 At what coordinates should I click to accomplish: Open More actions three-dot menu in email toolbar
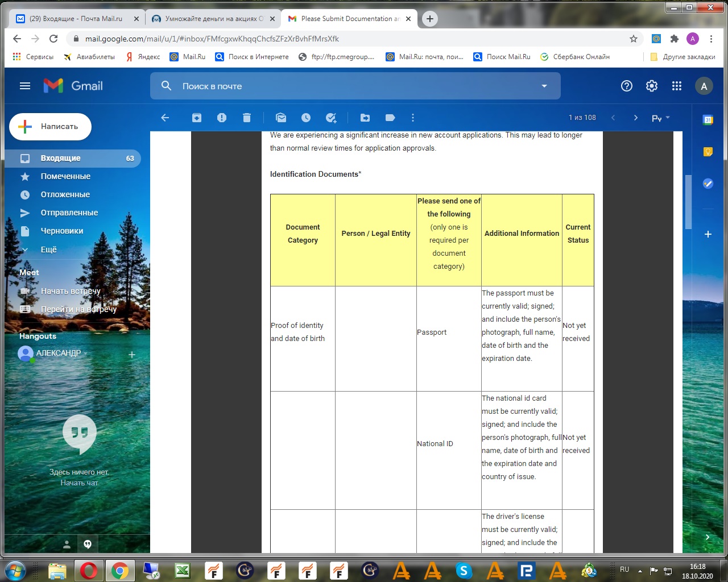[413, 118]
